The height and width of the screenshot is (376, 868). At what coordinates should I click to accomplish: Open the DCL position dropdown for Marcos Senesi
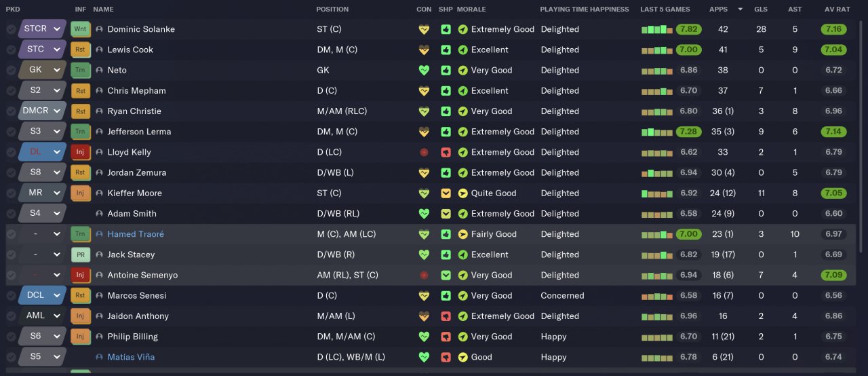tap(57, 295)
